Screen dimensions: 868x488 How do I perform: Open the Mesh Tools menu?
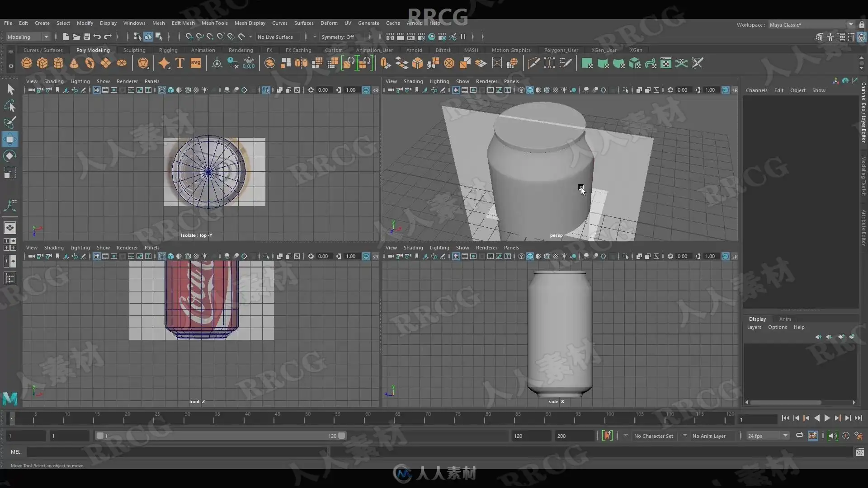(214, 23)
